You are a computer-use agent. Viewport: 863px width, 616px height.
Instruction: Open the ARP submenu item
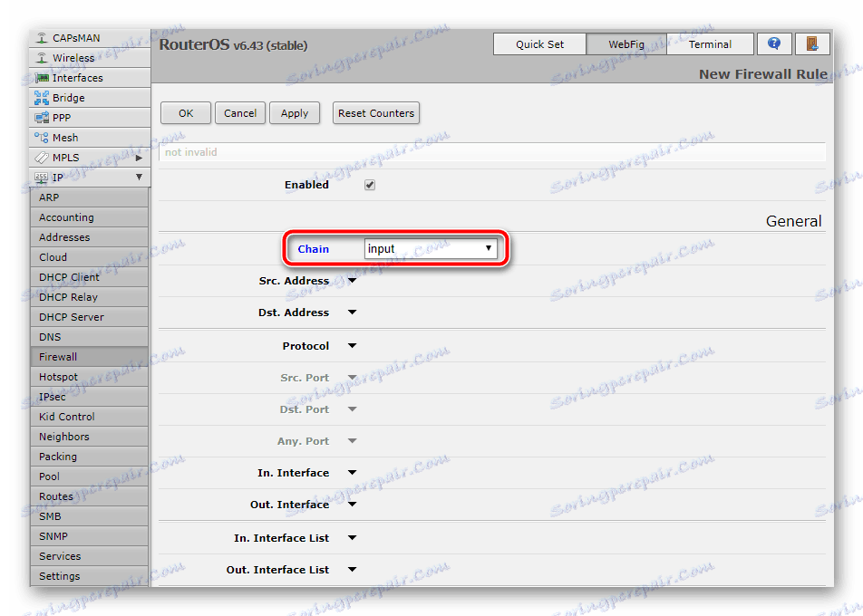(89, 197)
